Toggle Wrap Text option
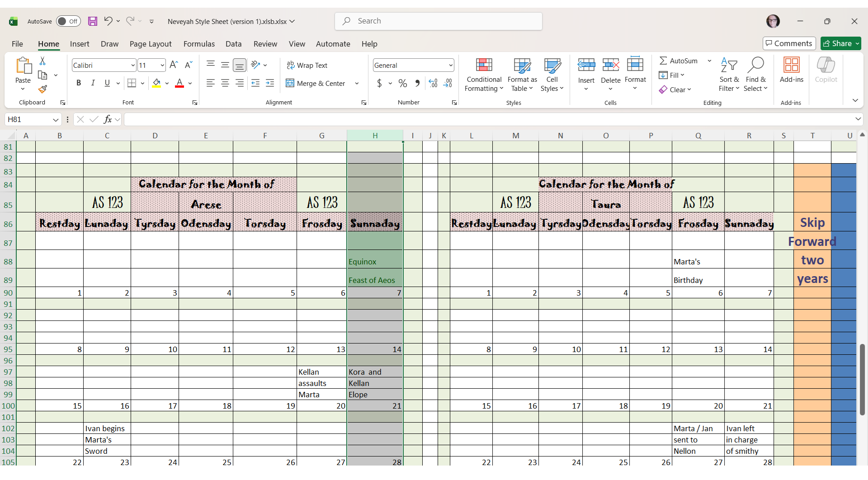The image size is (868, 480). pyautogui.click(x=307, y=66)
